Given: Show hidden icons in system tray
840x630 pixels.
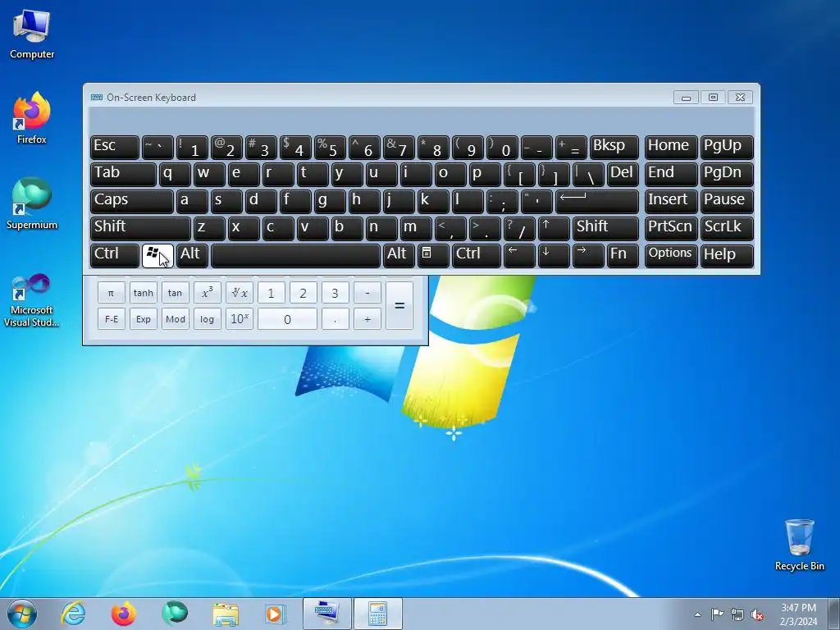Looking at the screenshot, I should tap(697, 614).
